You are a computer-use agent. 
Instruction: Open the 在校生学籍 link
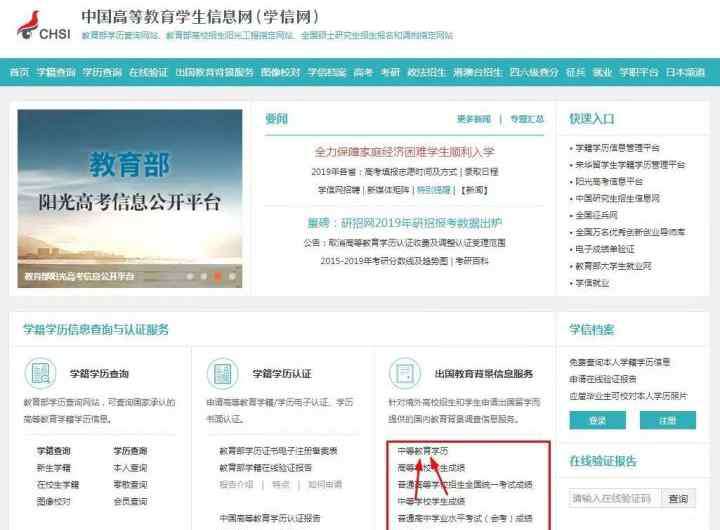(58, 485)
